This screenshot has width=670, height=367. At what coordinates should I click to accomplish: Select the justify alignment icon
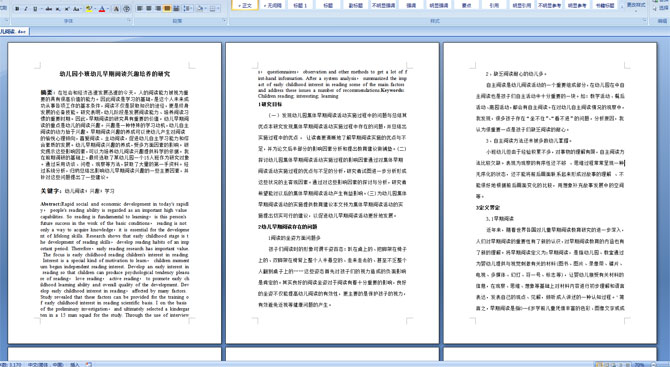coord(167,9)
